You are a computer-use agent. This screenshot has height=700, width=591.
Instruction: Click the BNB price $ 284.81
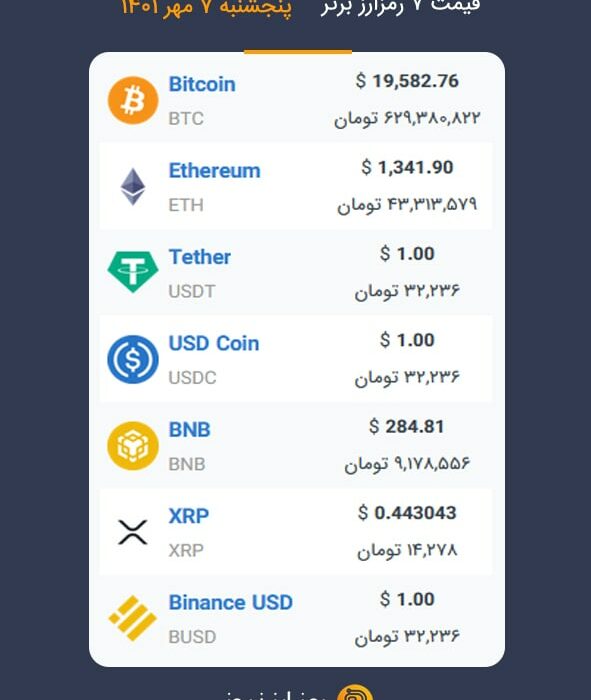[406, 426]
